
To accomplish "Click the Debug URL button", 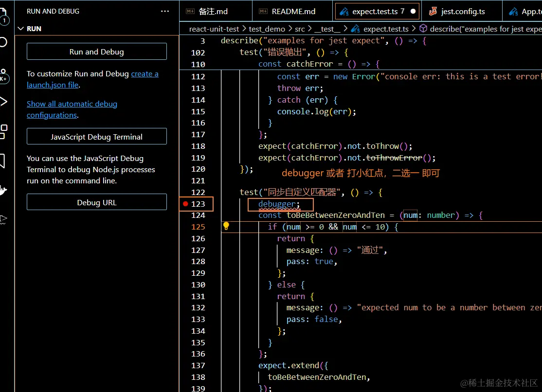I will 97,203.
